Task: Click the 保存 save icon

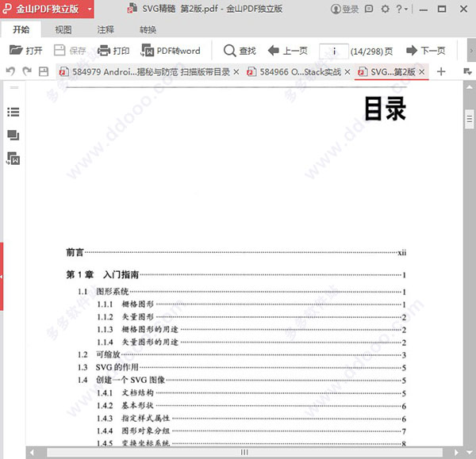Action: coord(59,50)
